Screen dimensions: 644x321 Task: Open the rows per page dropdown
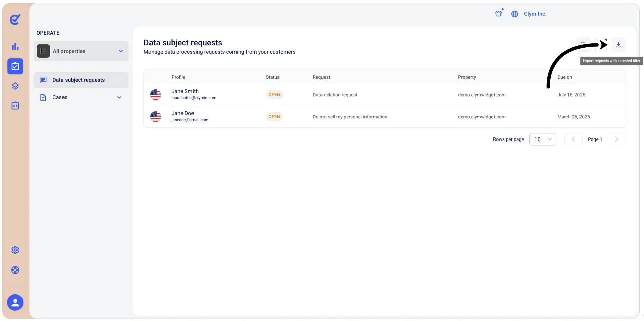click(x=543, y=139)
